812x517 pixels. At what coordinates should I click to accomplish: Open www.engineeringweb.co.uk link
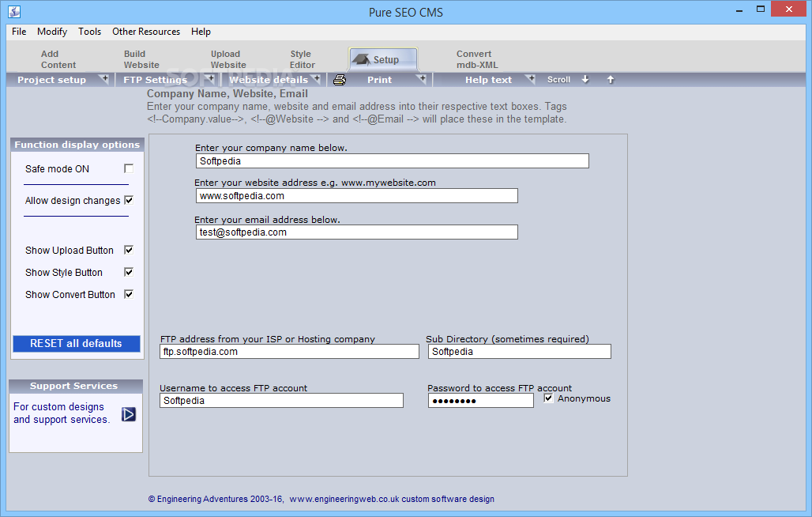[344, 499]
